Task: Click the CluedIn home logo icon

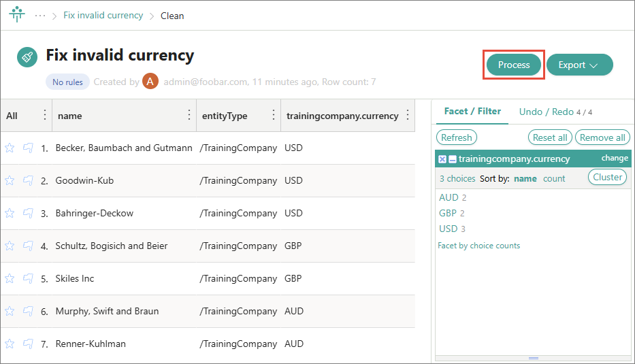Action: pyautogui.click(x=17, y=14)
